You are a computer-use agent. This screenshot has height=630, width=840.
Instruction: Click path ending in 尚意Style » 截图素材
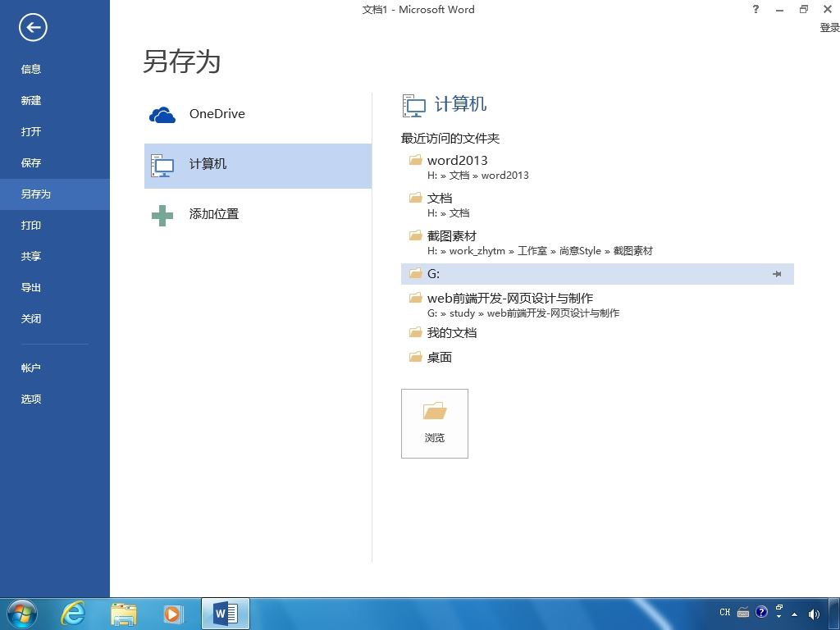pyautogui.click(x=540, y=251)
